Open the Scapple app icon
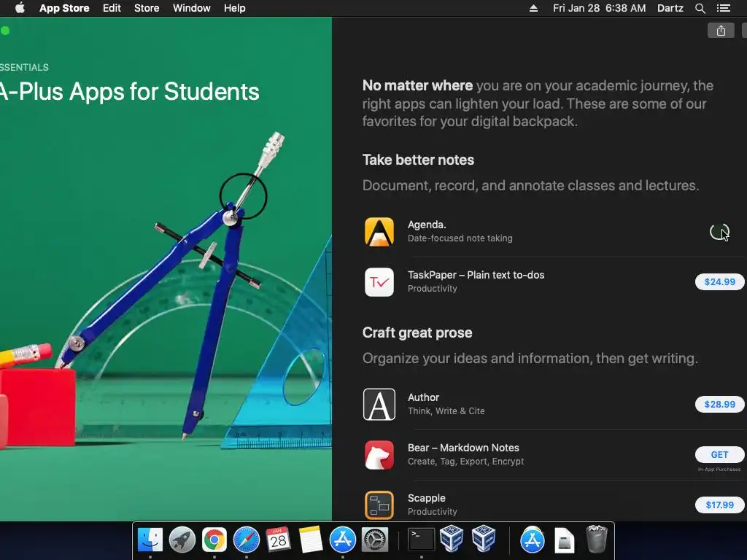 point(379,505)
